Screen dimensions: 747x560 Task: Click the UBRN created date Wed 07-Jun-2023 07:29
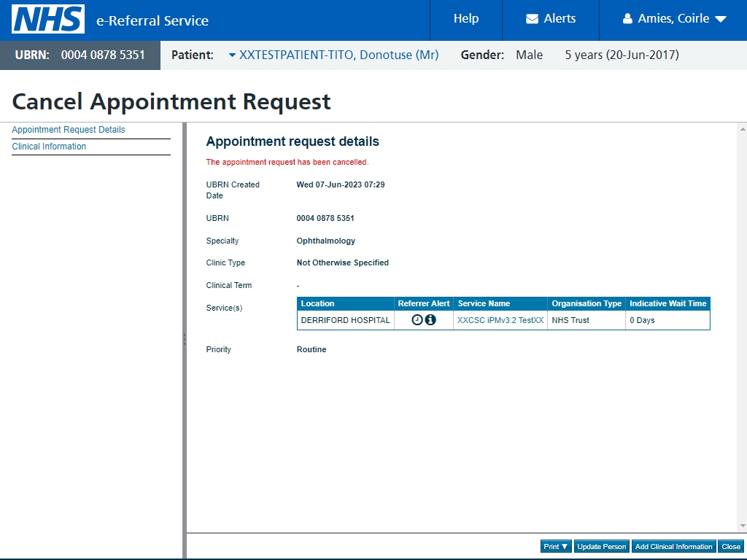(x=341, y=184)
